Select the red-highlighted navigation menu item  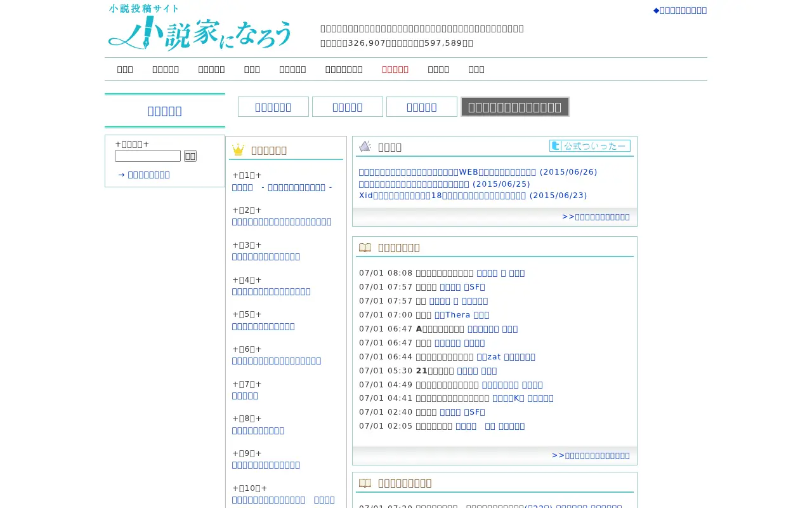tap(395, 69)
